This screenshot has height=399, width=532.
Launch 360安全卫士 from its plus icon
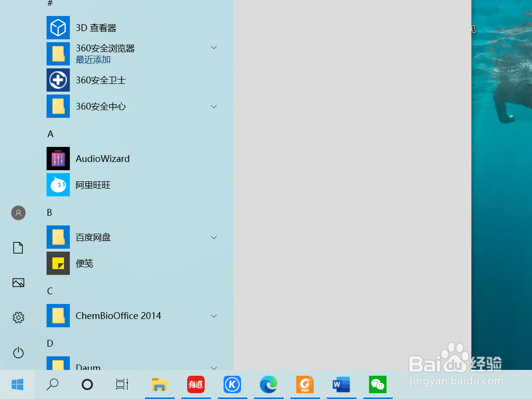point(58,80)
